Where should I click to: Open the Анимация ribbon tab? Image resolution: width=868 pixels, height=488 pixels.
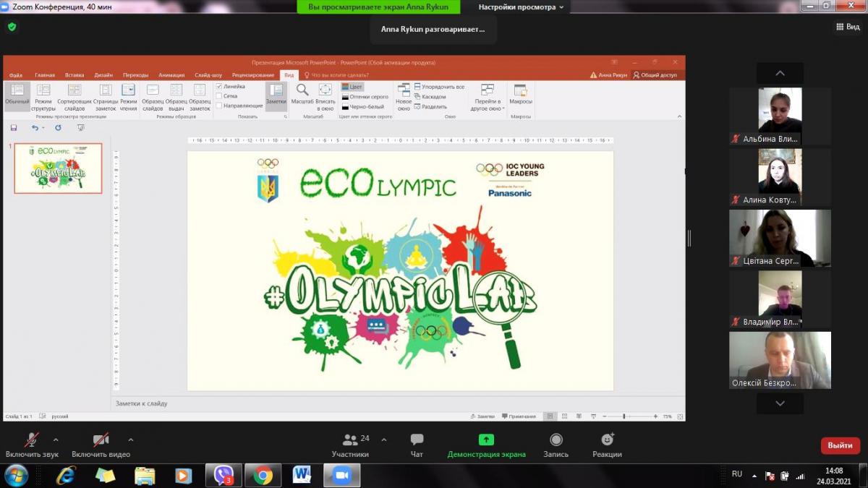[172, 75]
